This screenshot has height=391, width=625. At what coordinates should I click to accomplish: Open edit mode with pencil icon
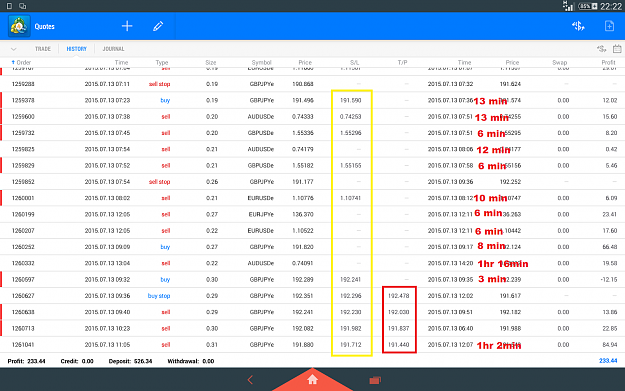click(x=158, y=26)
